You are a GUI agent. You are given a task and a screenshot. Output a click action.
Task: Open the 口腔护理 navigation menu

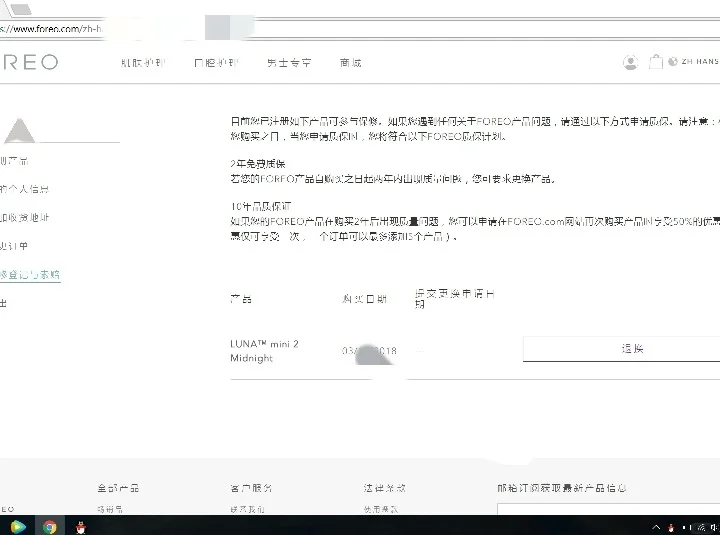tap(216, 63)
